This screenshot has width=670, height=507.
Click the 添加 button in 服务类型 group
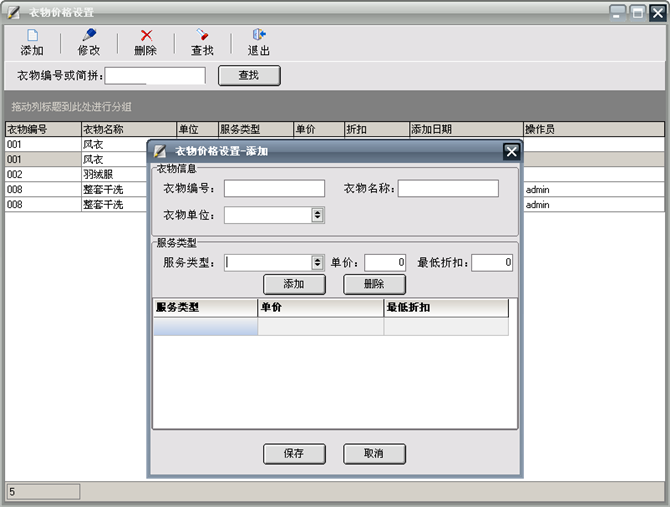click(x=294, y=284)
